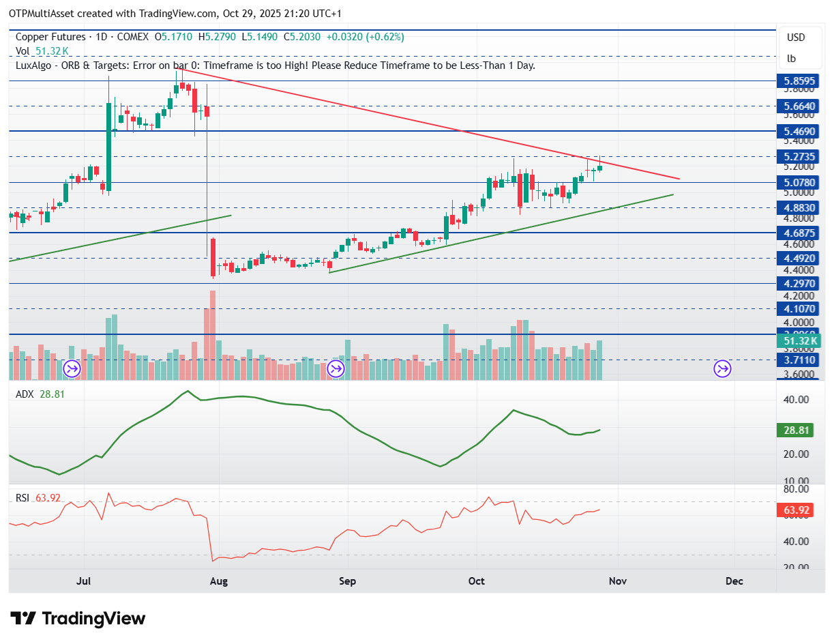
Task: Select the 5.8595 price level label
Action: [x=798, y=81]
